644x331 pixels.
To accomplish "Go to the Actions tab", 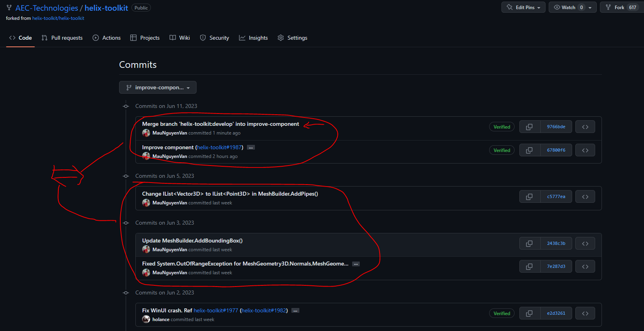I will pyautogui.click(x=106, y=38).
